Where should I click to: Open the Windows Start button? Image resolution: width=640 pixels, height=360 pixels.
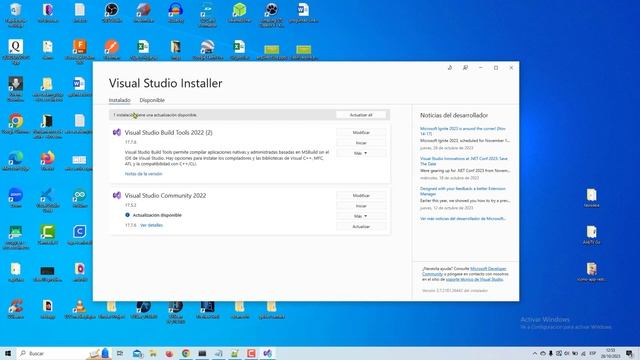coord(8,353)
